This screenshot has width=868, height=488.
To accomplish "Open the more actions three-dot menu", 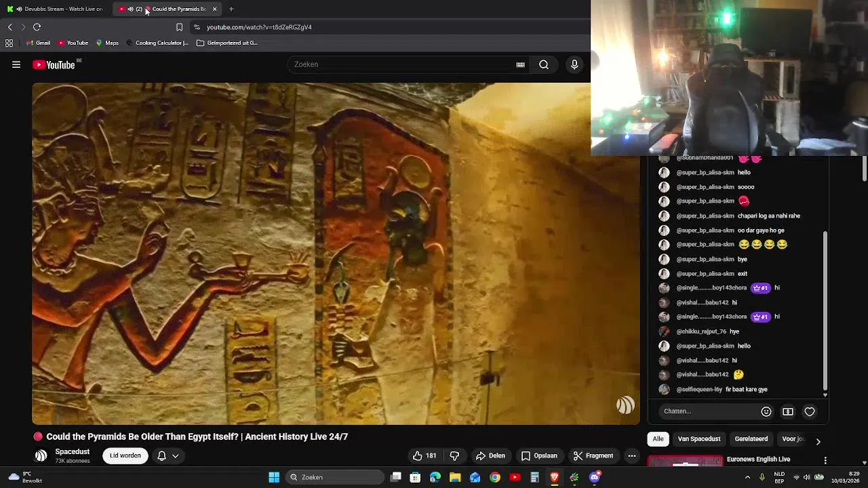I will coord(631,455).
